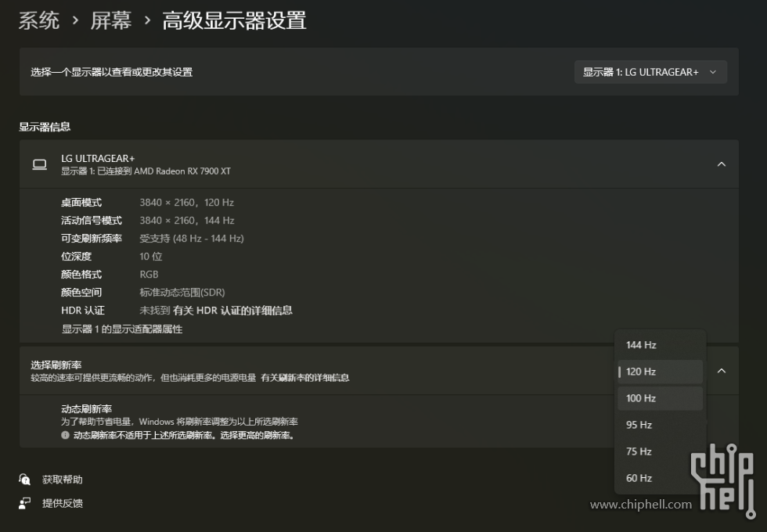
Task: Go back to 系统 breadcrumb
Action: (38, 21)
